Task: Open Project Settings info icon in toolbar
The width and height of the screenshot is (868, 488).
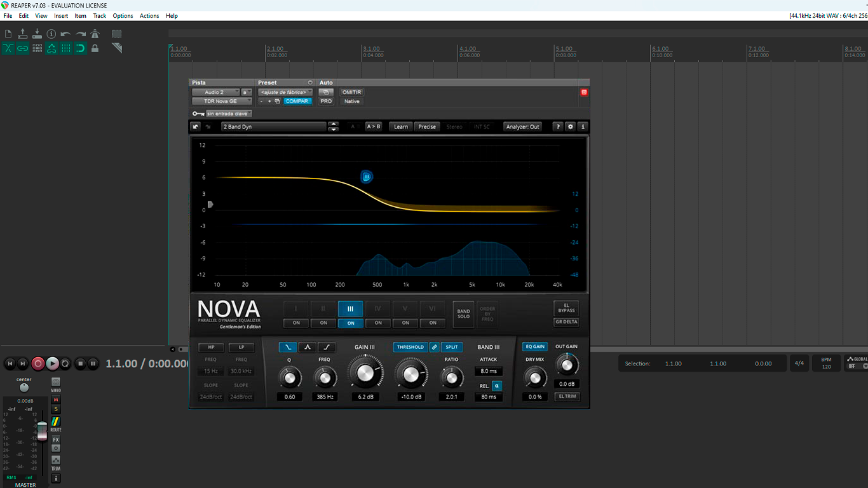Action: [51, 34]
